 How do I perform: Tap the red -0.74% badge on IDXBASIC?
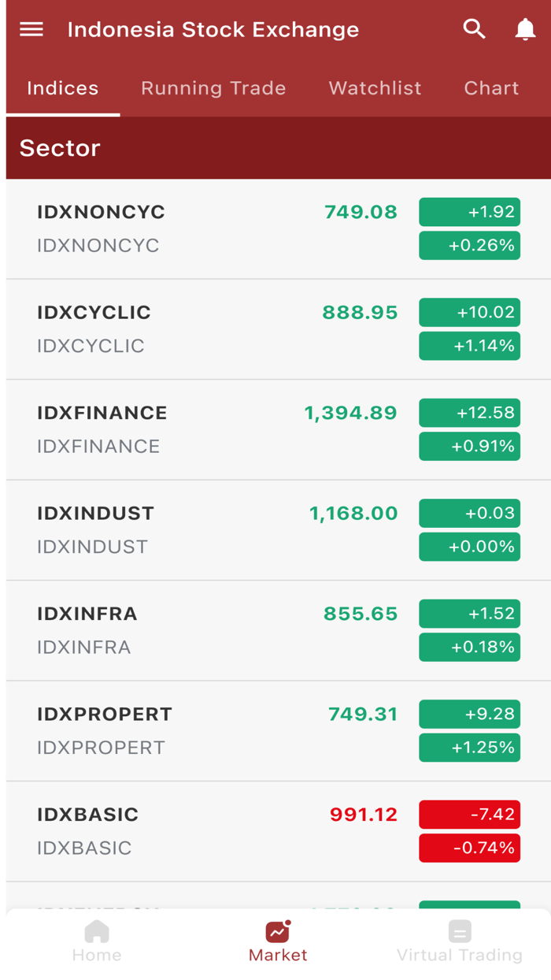469,848
